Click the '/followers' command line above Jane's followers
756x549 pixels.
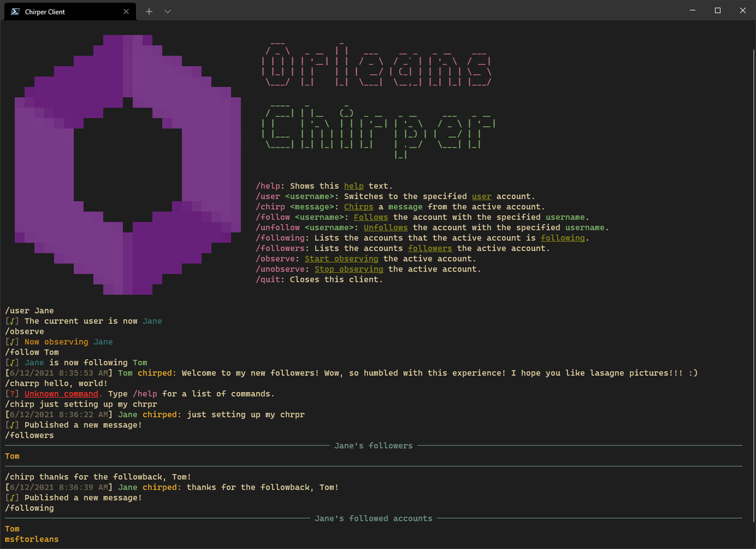pos(29,435)
